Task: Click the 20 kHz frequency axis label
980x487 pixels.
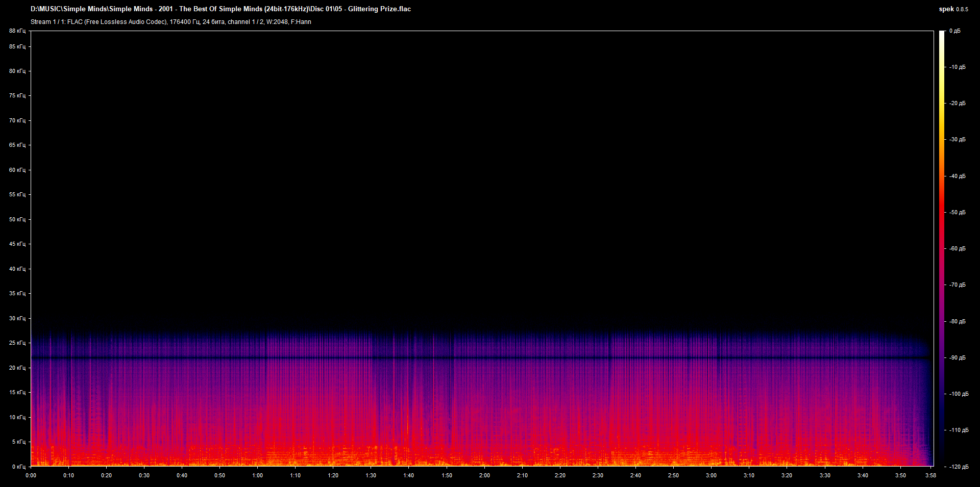Action: coord(17,368)
